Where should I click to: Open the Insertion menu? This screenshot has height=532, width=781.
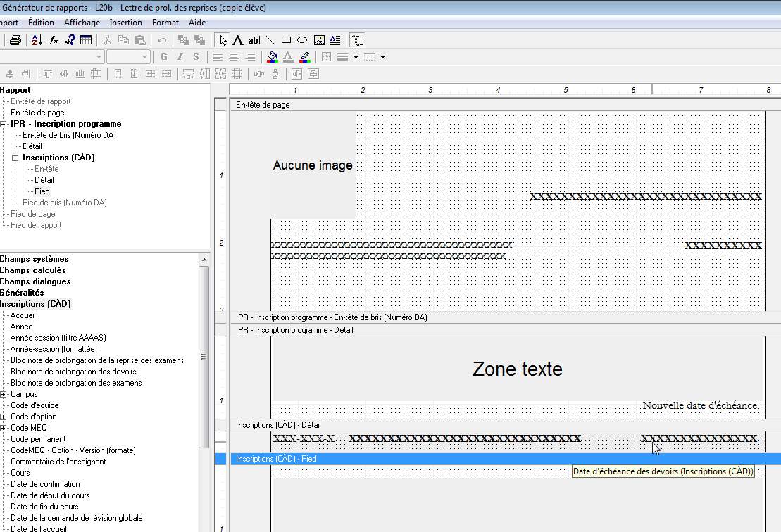(x=126, y=23)
